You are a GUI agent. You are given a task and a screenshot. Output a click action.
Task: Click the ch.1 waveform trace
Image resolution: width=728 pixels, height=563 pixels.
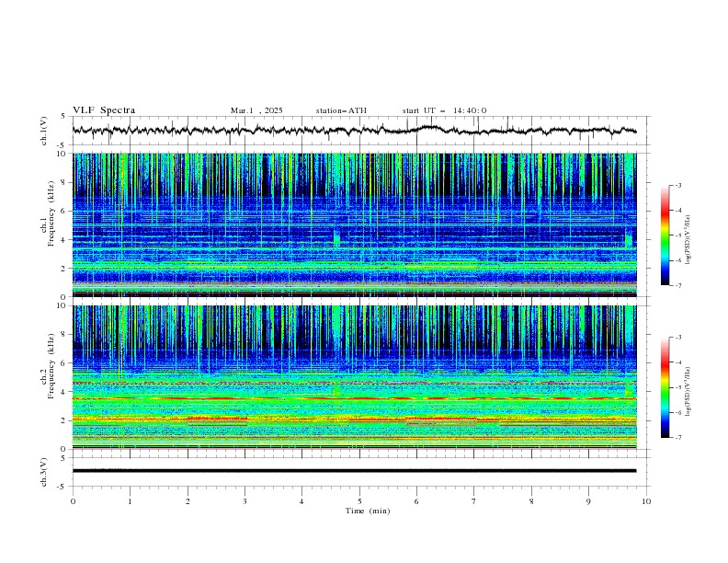(354, 130)
